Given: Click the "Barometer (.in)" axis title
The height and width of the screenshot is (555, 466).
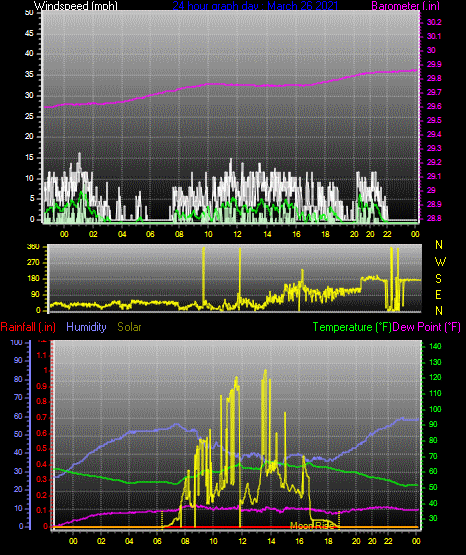Looking at the screenshot, I should (x=405, y=5).
